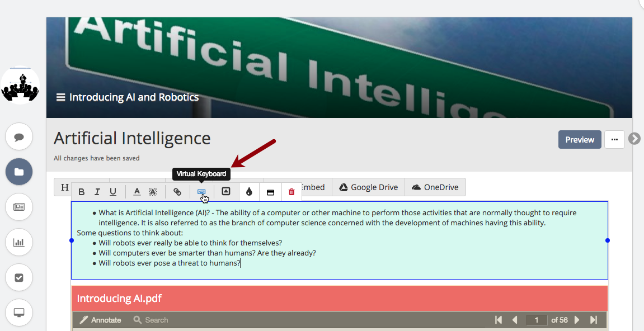Open the folder sidebar item

[x=19, y=172]
